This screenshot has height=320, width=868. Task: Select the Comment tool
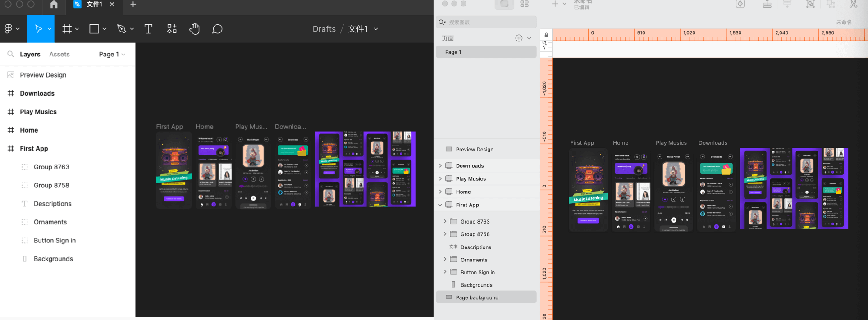pyautogui.click(x=217, y=29)
